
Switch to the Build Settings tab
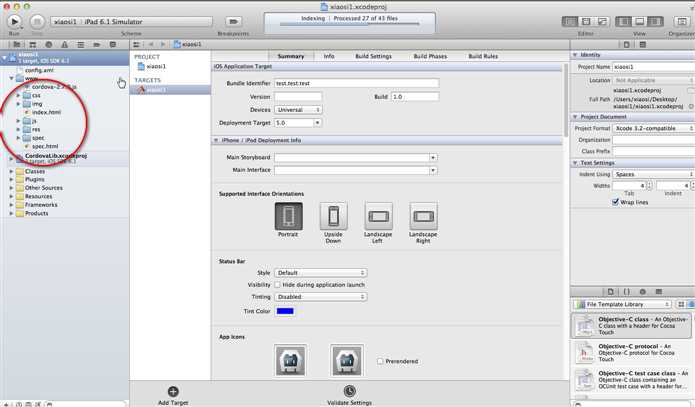pyautogui.click(x=373, y=56)
